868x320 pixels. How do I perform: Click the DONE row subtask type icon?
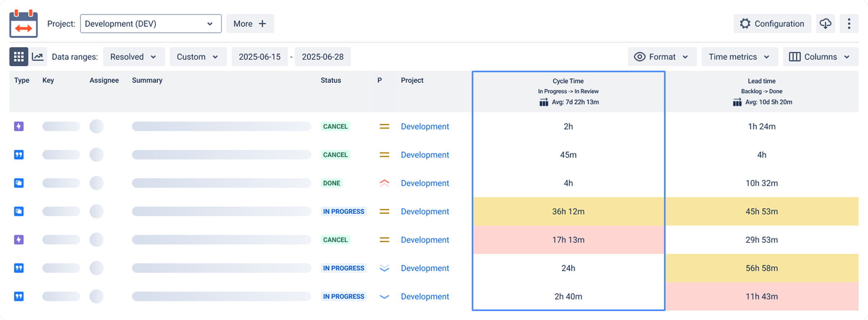(19, 183)
